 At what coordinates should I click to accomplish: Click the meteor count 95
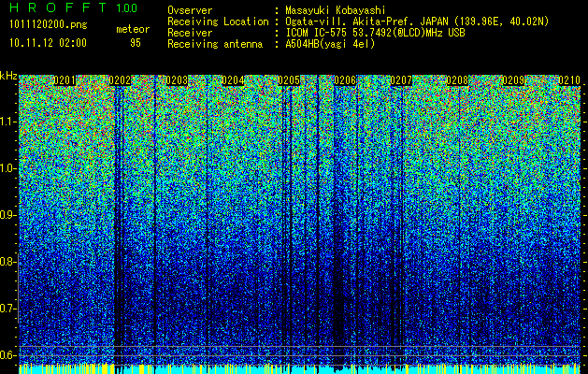click(x=136, y=43)
